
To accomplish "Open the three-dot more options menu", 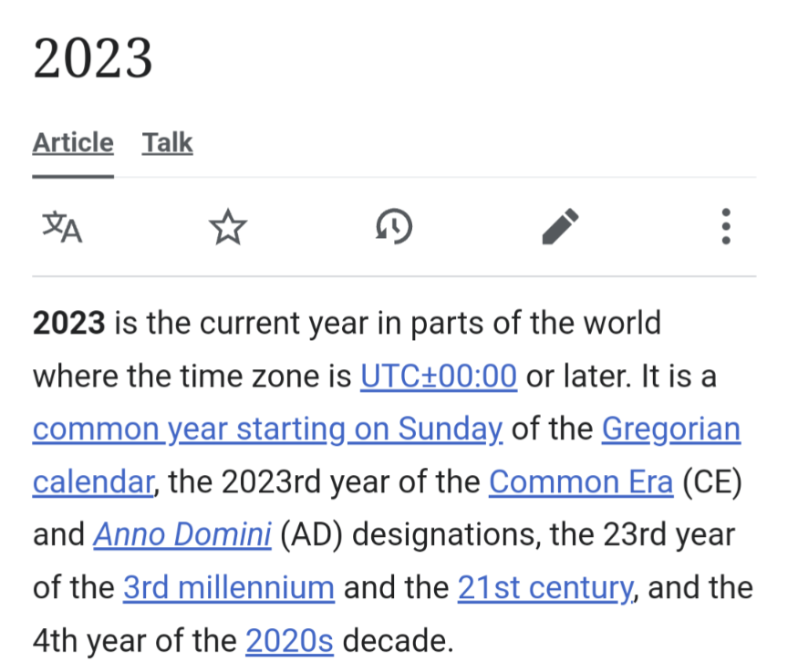I will (x=726, y=227).
